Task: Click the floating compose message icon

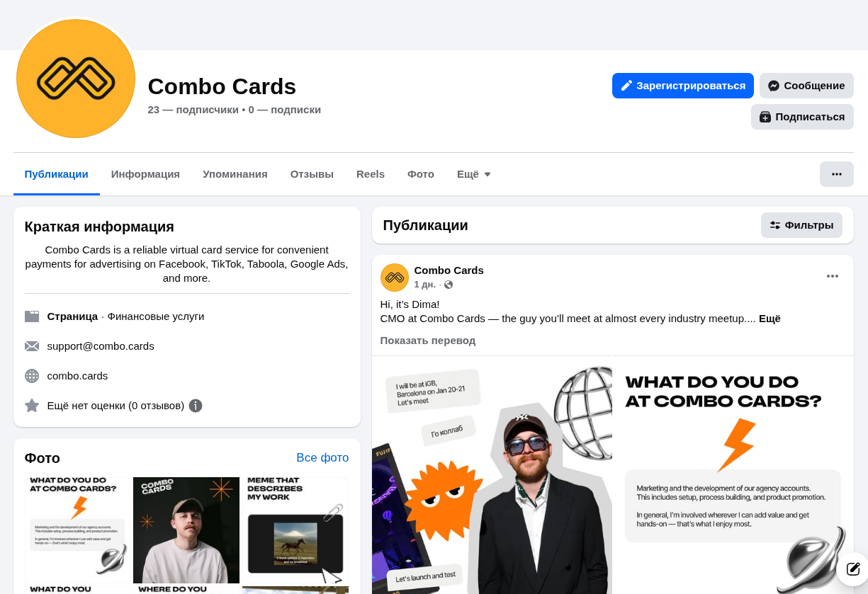Action: [x=852, y=569]
